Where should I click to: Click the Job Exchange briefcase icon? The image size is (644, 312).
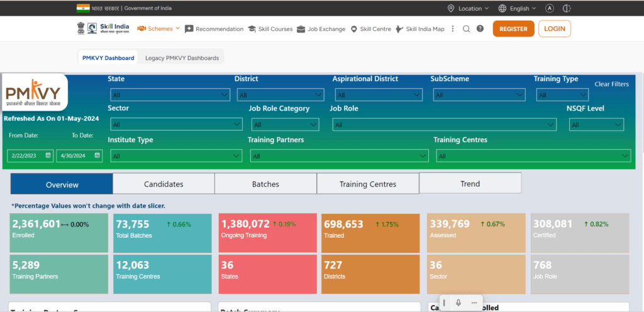301,29
